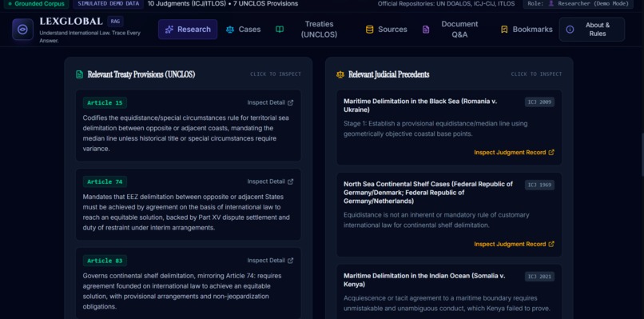
Task: Click 'Equidistance is not an inherent' summary
Action: click(436, 220)
